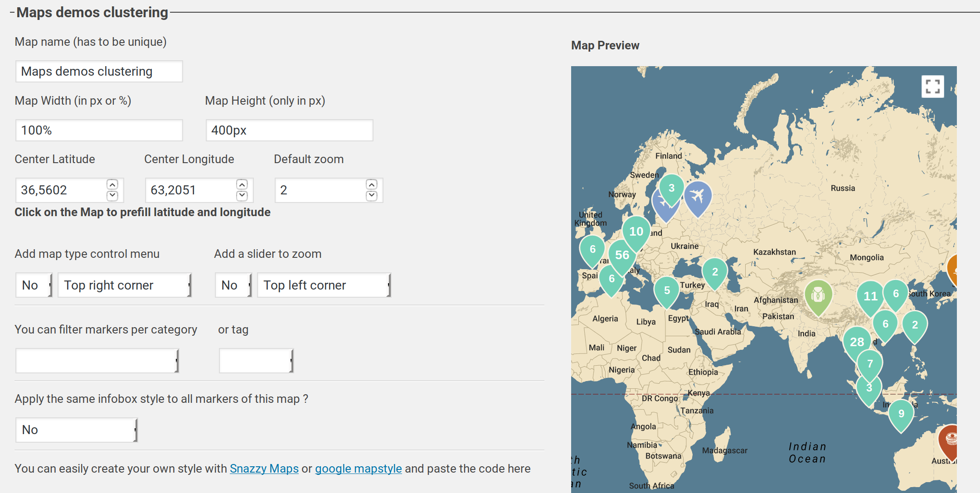
Task: Open the cluster marker labeled 28
Action: click(856, 342)
